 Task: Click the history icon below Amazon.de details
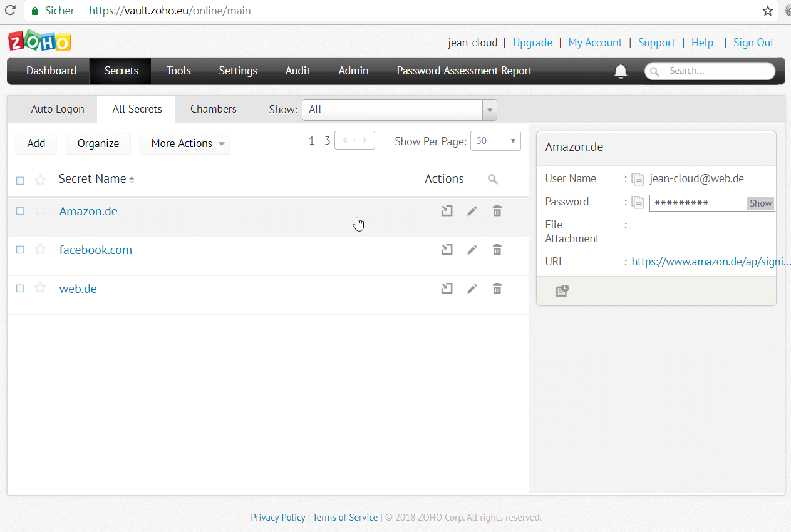click(x=562, y=290)
